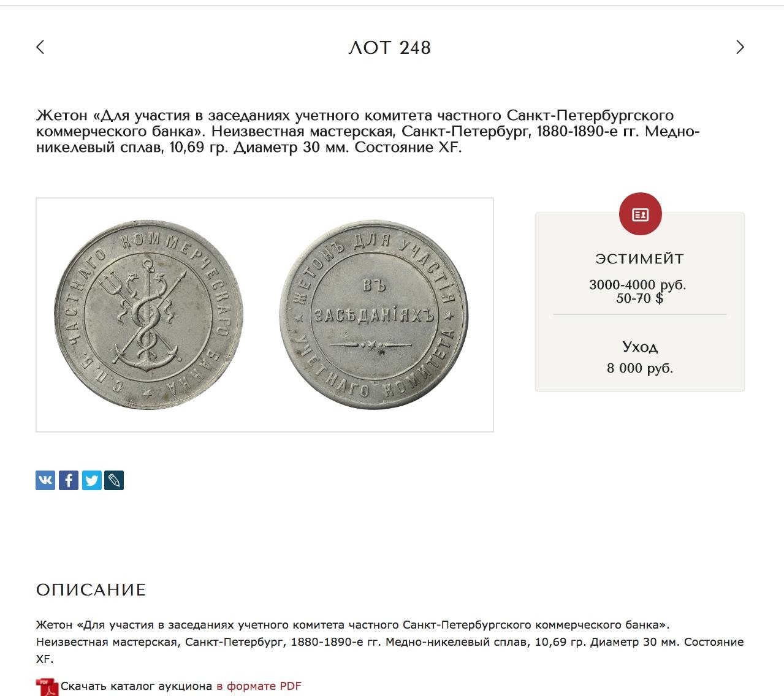The height and width of the screenshot is (696, 784).
Task: Click the ЛОТ 248 heading
Action: point(390,48)
